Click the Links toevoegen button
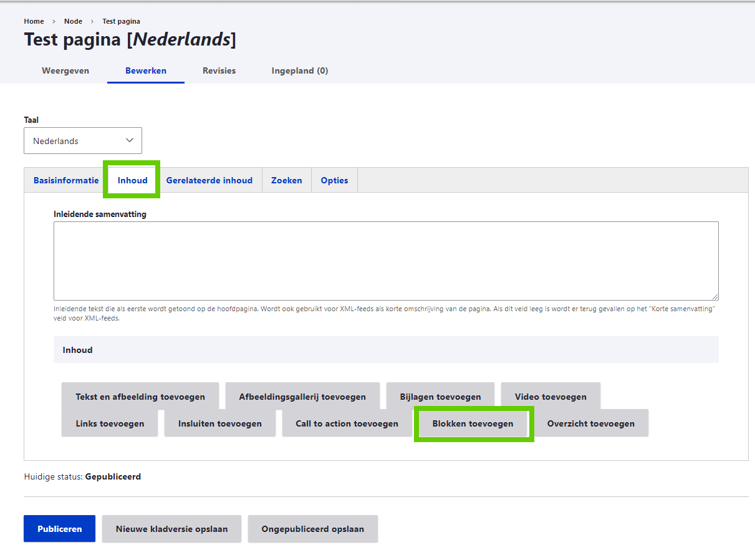755x560 pixels. click(x=110, y=423)
